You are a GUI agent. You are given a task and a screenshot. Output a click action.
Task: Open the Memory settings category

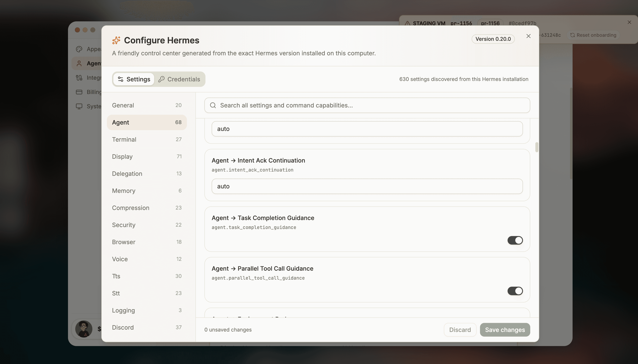point(147,191)
